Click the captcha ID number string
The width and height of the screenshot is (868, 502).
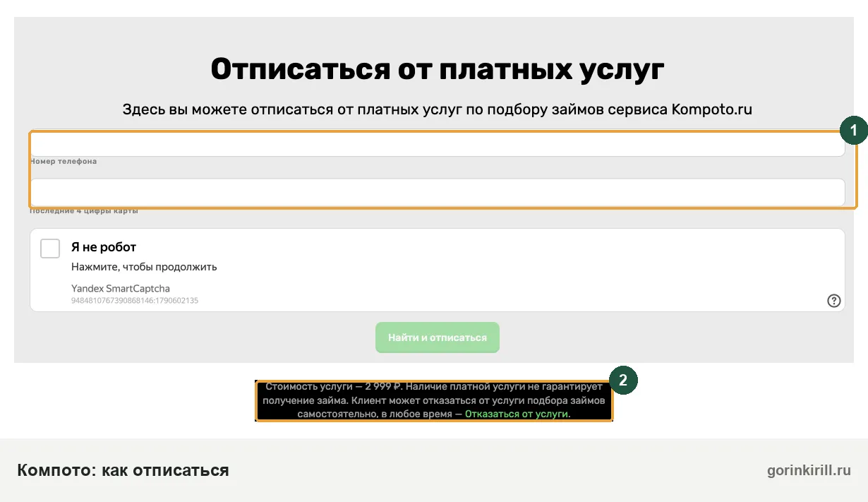point(135,301)
